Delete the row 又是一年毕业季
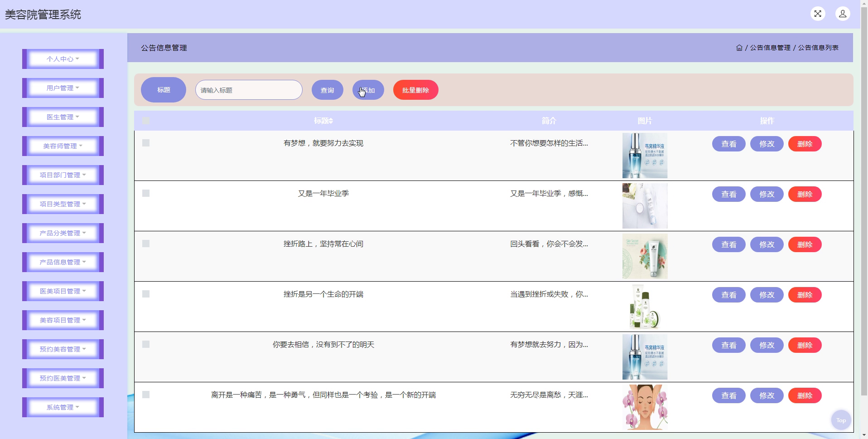Viewport: 868px width, 439px height. [805, 194]
